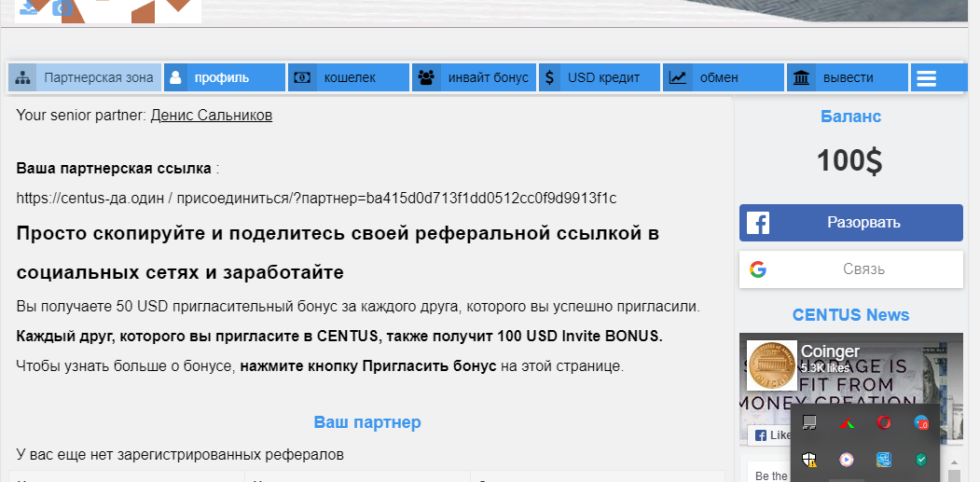Open the обмен tab
Viewport: 980px width, 482px height.
(724, 77)
